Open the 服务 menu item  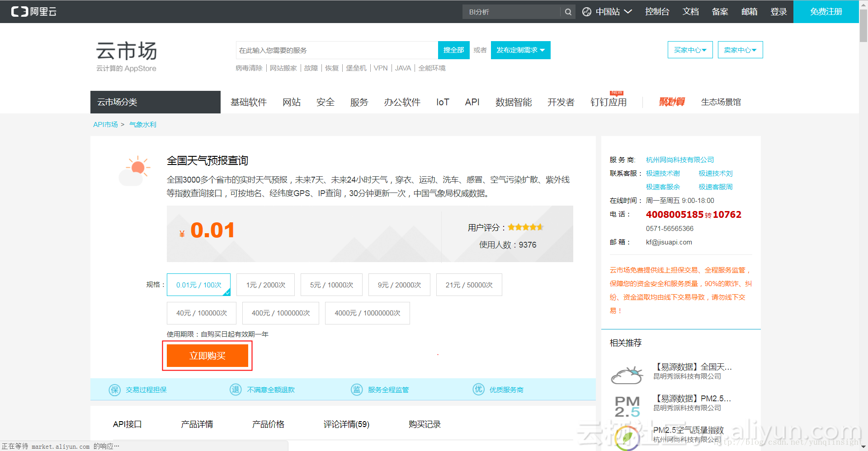pos(359,102)
